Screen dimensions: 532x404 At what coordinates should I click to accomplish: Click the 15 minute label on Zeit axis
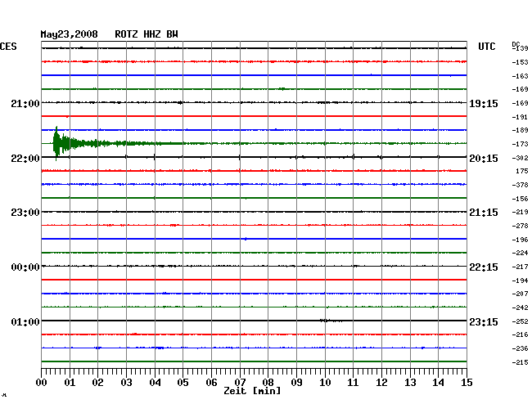pyautogui.click(x=467, y=383)
